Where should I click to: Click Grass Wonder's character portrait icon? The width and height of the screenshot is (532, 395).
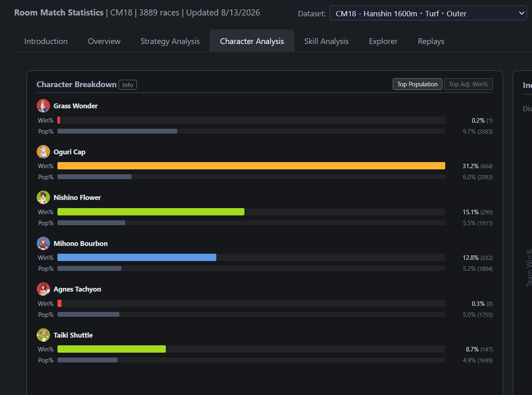43,106
